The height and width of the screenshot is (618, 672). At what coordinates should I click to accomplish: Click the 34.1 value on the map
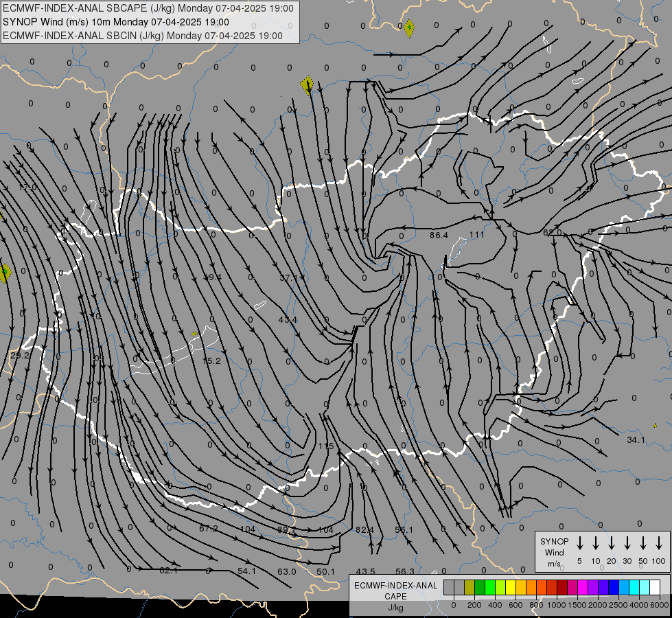click(x=636, y=440)
